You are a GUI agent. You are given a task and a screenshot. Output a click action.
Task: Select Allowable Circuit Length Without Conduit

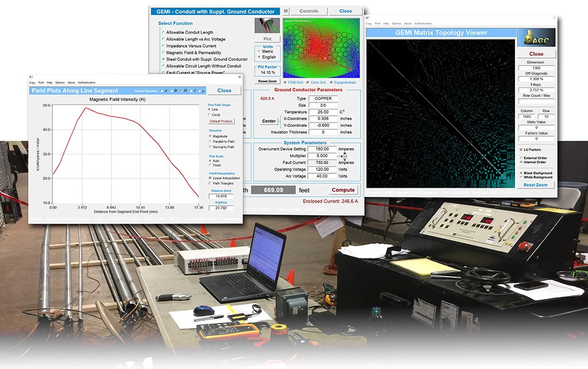point(163,66)
